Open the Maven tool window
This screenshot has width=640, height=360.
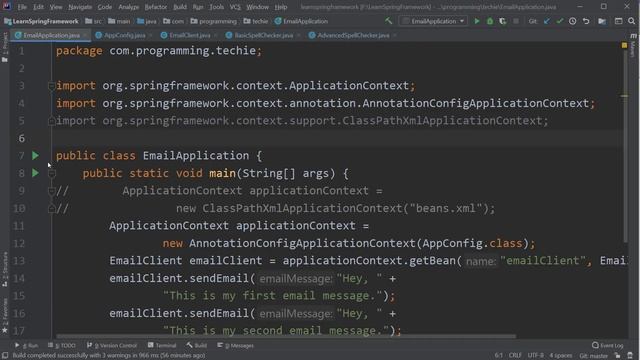[x=633, y=45]
